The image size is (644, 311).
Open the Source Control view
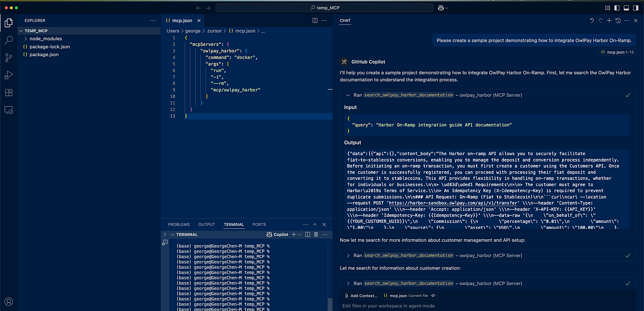point(8,58)
